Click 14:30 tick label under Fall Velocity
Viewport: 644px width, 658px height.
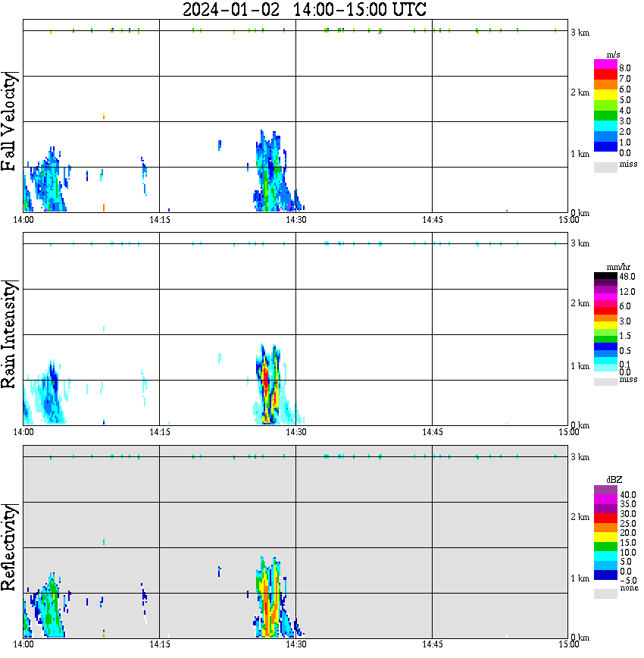click(x=296, y=220)
